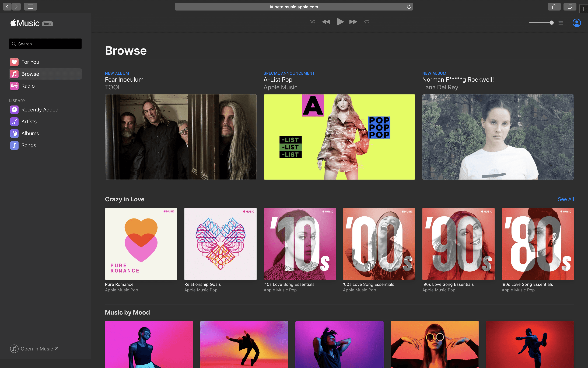Click the A-List Pop title link

click(278, 80)
